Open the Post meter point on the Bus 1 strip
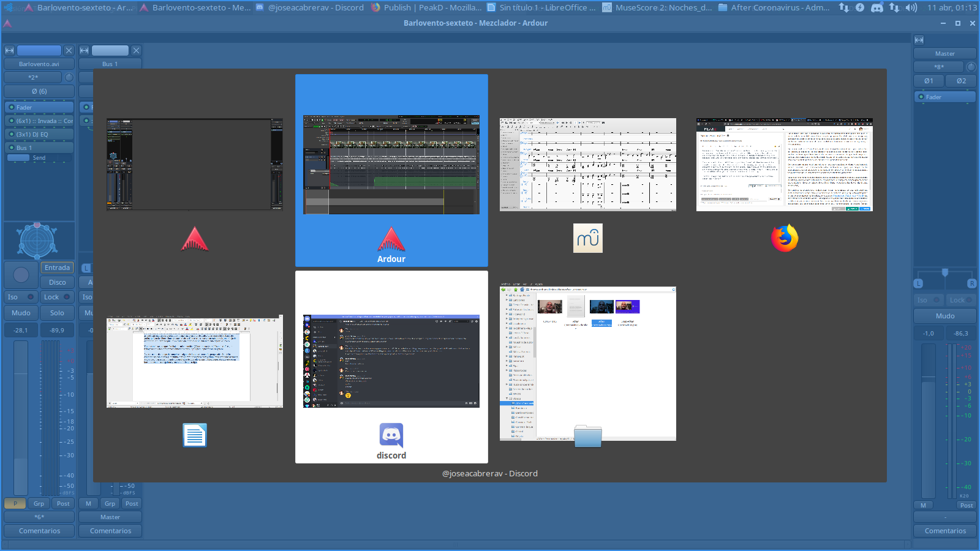The image size is (980, 551). point(132,503)
